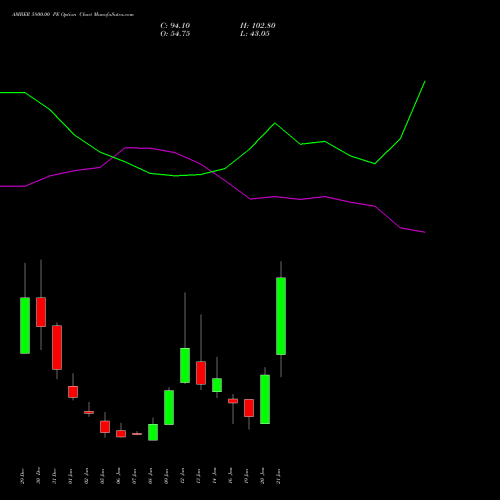500x500 pixels.
Task: Click the AMBER PE Option chart title
Action: click(73, 15)
